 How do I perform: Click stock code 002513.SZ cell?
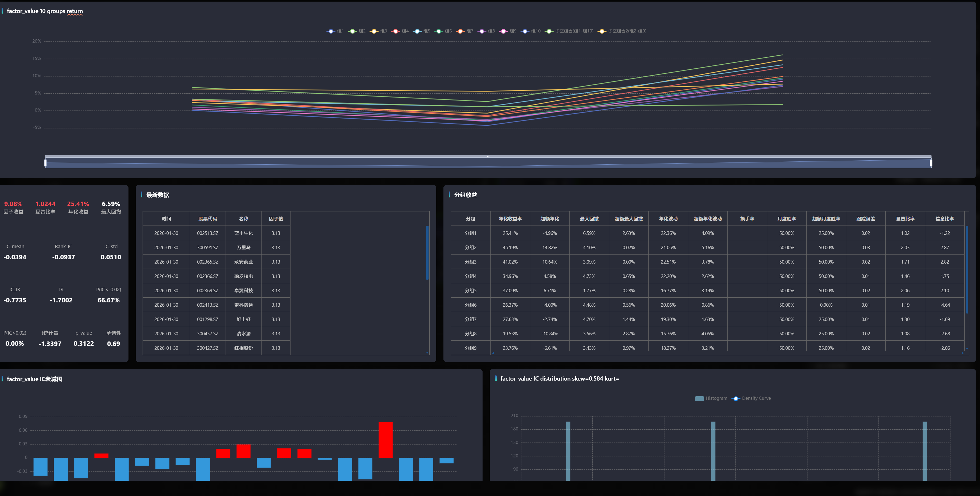click(x=207, y=233)
